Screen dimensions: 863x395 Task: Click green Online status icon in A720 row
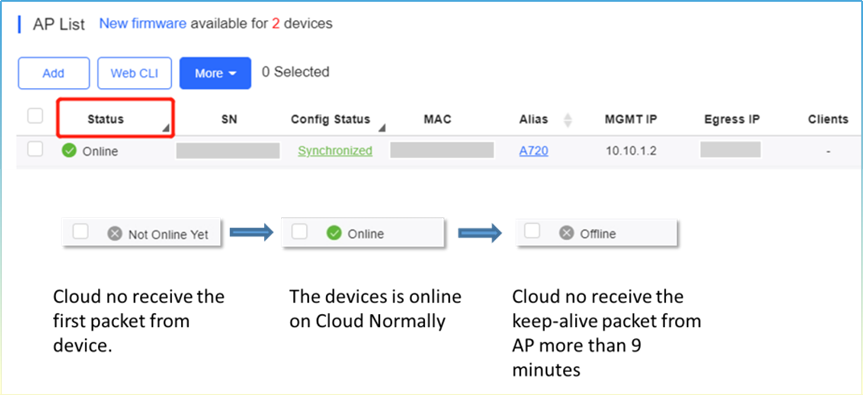(x=69, y=151)
